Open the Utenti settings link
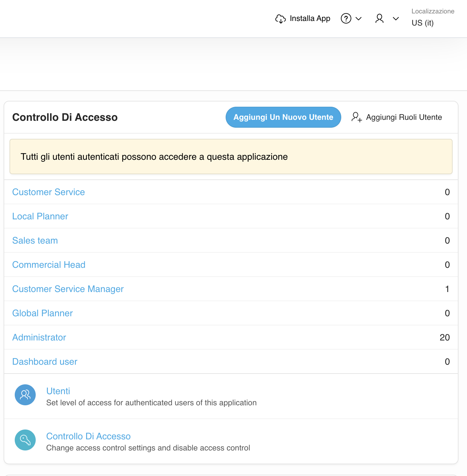The image size is (467, 476). point(58,391)
